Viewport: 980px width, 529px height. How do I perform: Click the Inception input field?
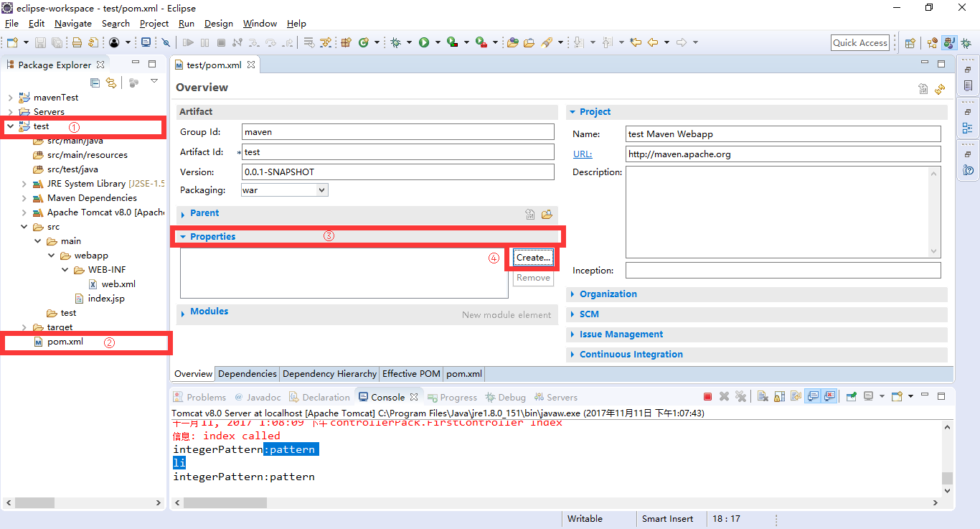[x=783, y=271]
